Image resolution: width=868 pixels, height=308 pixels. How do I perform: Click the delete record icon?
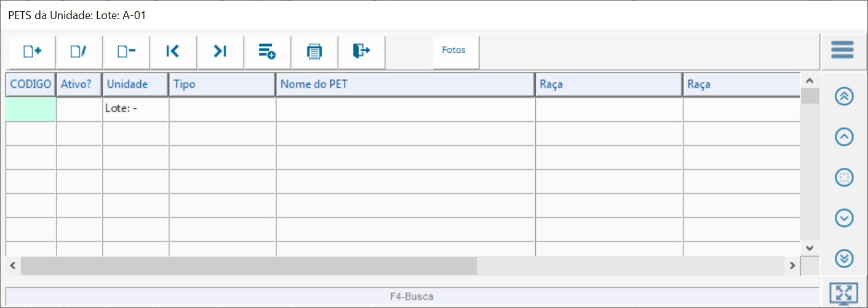pyautogui.click(x=126, y=52)
